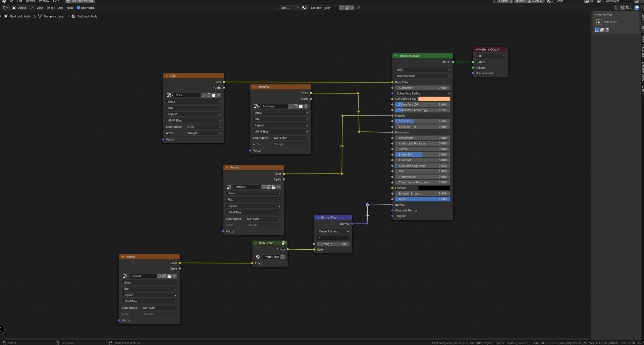Screen dimensions: 644x345
Task: Pin the material with the pushpin icon
Action: [358, 8]
